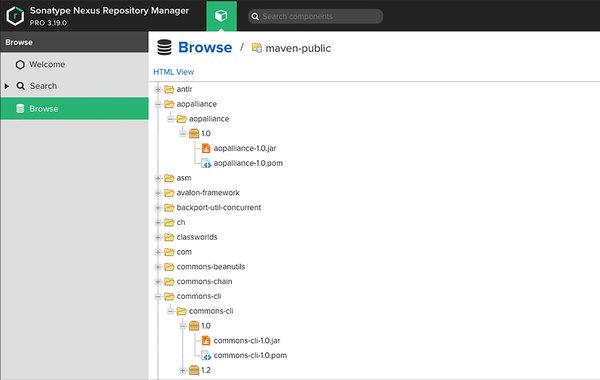Screen dimensions: 600x380
Task: Expand the classworlds folder
Action: coord(158,237)
